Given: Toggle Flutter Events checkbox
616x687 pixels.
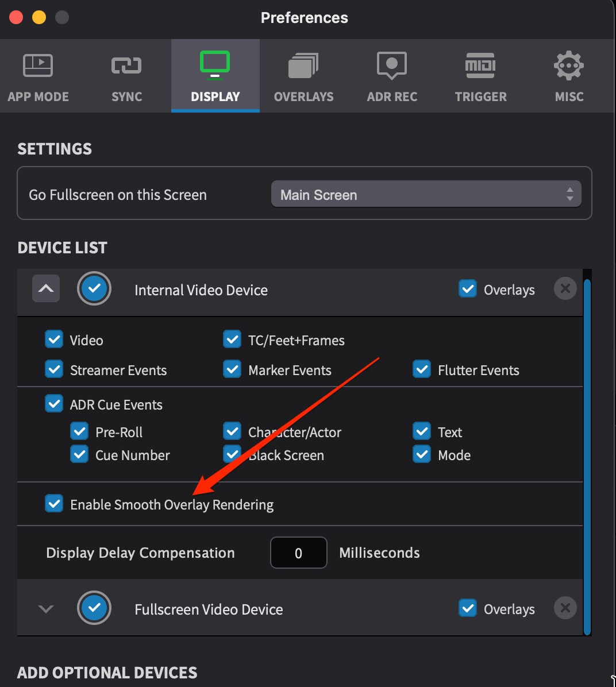Looking at the screenshot, I should click(x=422, y=369).
